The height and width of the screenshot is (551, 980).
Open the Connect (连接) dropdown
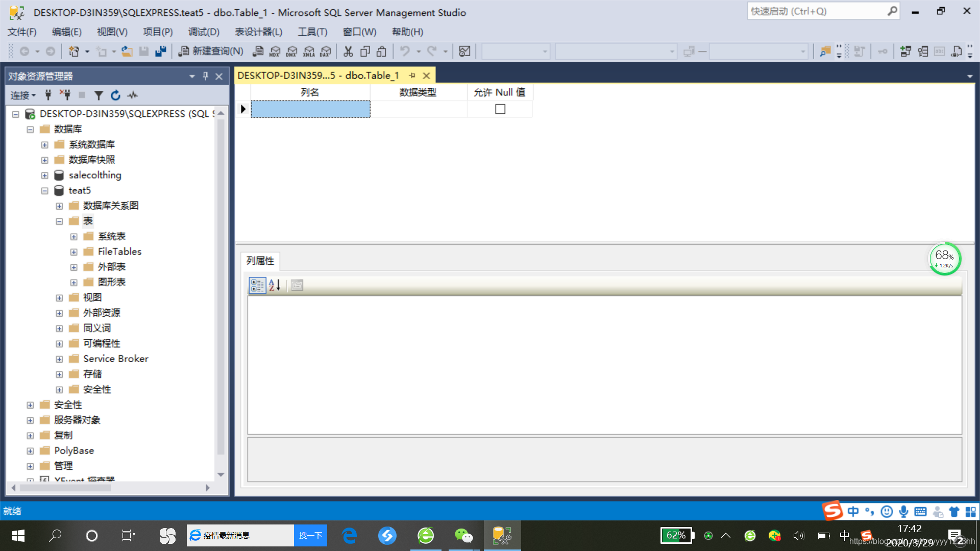(23, 95)
